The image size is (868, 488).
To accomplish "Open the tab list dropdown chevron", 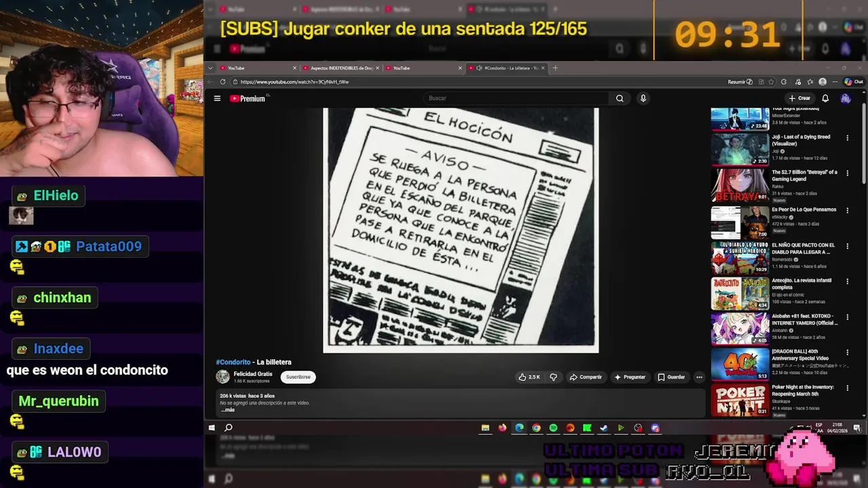I will click(210, 68).
